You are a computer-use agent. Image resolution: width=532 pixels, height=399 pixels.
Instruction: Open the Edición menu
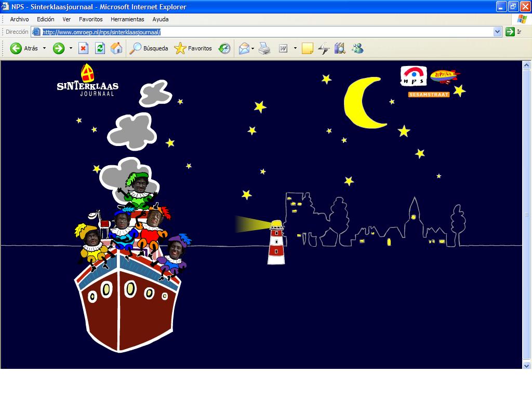pos(46,19)
